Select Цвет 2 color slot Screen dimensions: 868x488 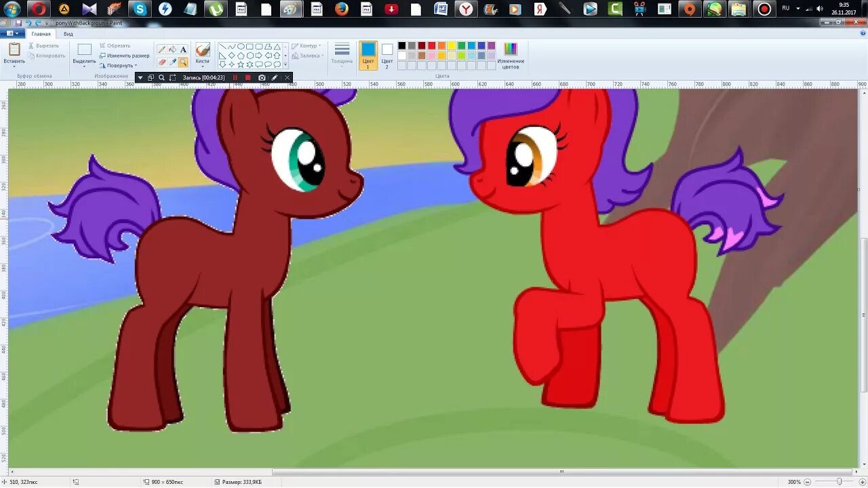coord(387,55)
